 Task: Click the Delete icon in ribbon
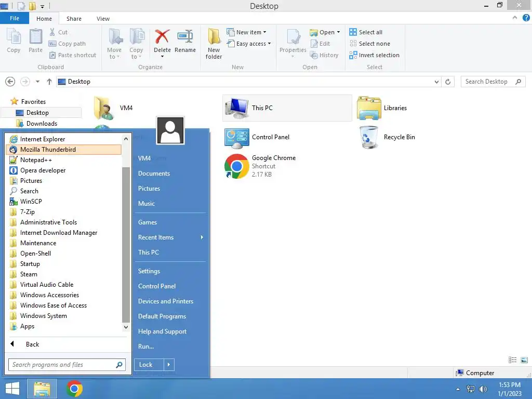click(162, 36)
